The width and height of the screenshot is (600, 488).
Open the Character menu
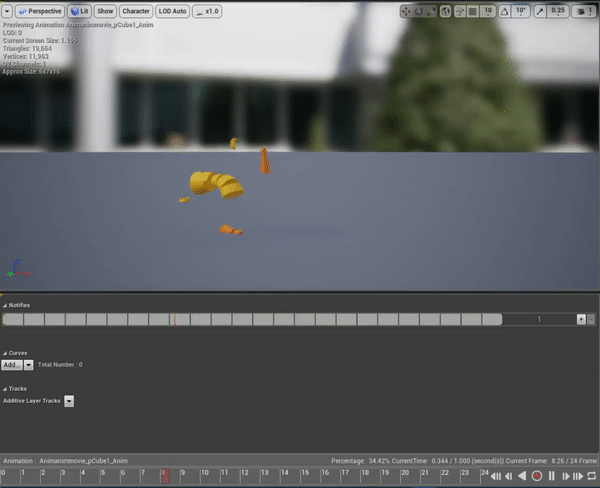coord(136,11)
